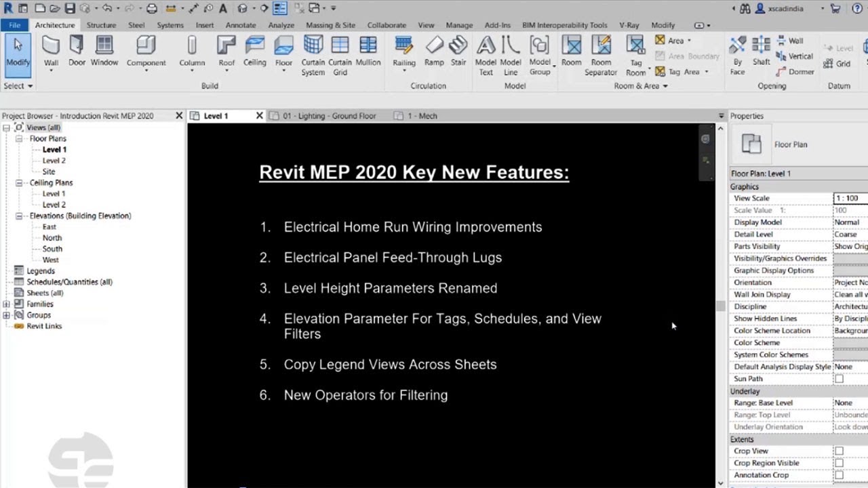
Task: Select the Floor tool
Action: 283,53
